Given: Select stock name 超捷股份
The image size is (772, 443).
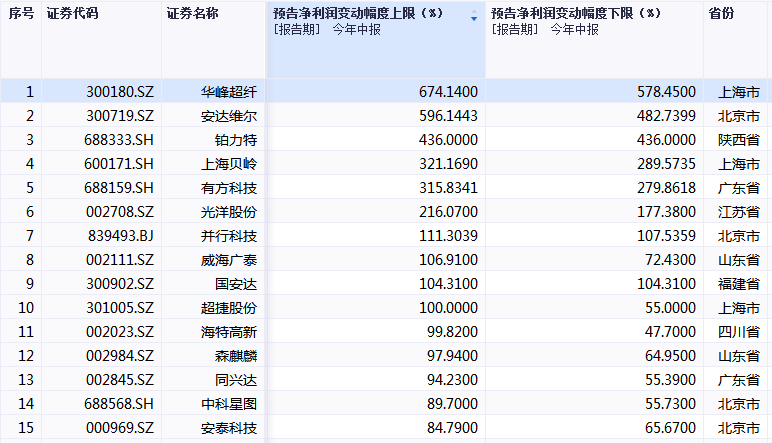Looking at the screenshot, I should coord(229,308).
